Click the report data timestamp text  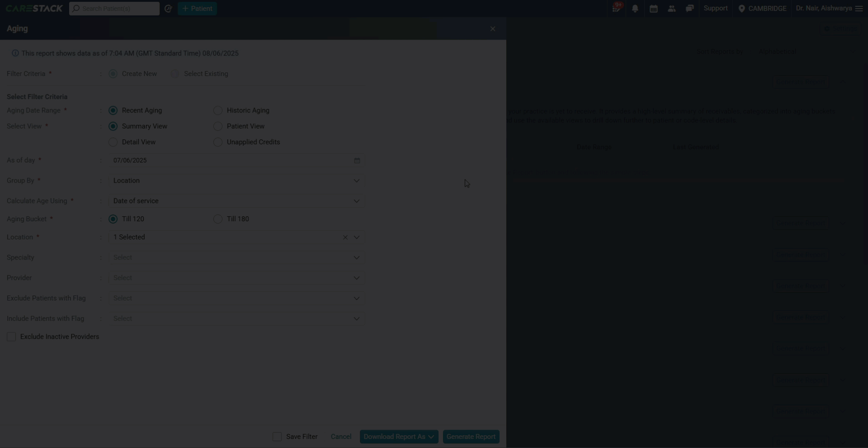coord(130,53)
